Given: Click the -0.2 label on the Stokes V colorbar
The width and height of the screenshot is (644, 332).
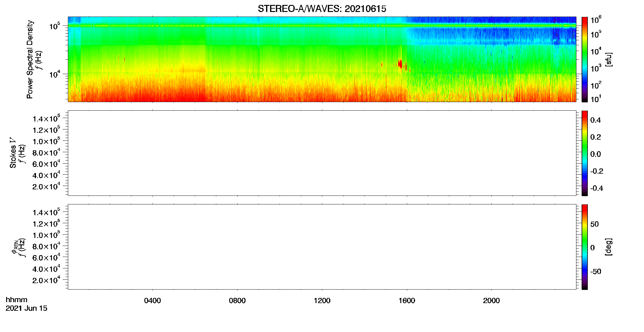Looking at the screenshot, I should [x=597, y=171].
